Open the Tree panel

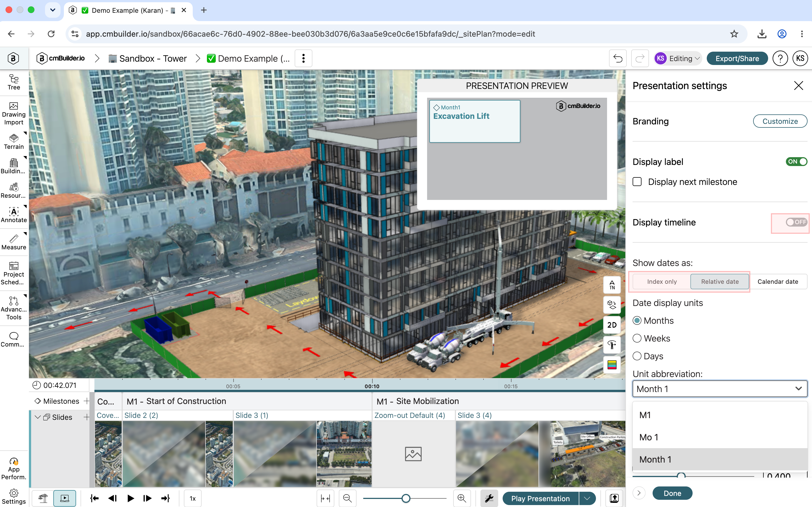[14, 82]
